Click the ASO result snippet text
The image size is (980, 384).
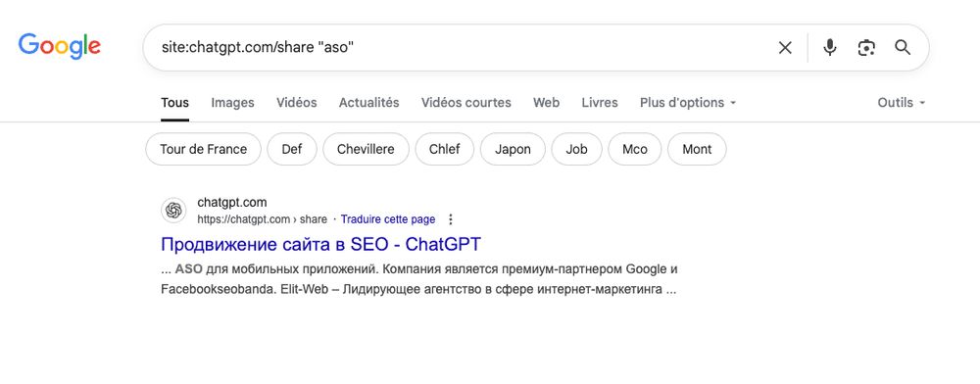coord(418,279)
